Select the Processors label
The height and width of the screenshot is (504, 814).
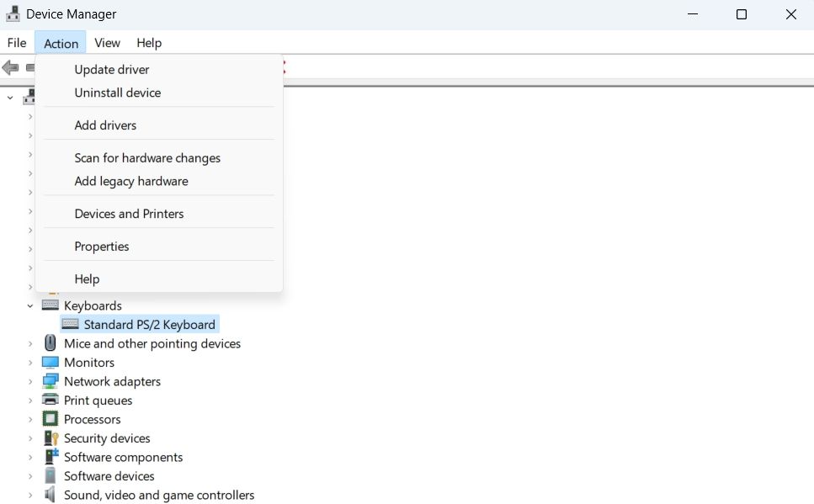tap(93, 419)
